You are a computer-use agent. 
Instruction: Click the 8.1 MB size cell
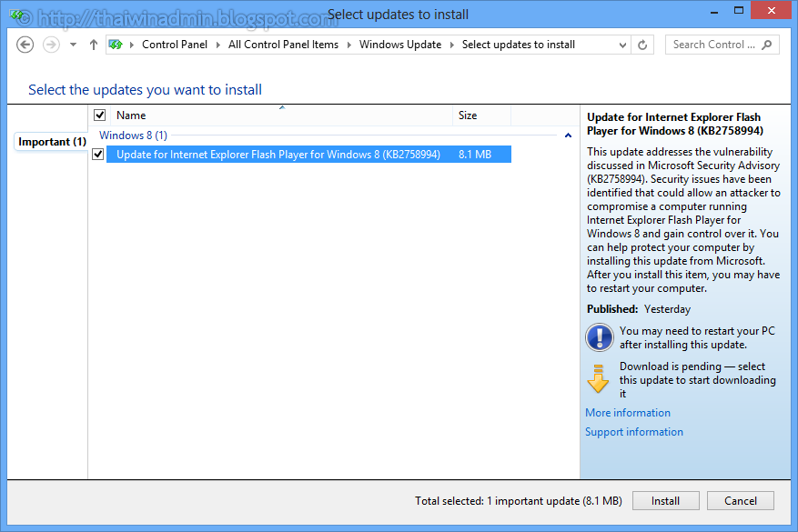click(475, 154)
